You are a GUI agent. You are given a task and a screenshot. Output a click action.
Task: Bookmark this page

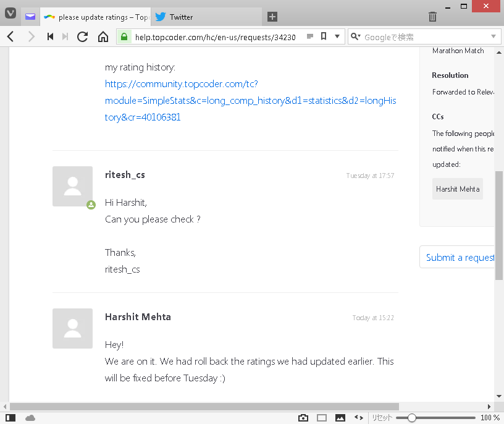pyautogui.click(x=324, y=36)
